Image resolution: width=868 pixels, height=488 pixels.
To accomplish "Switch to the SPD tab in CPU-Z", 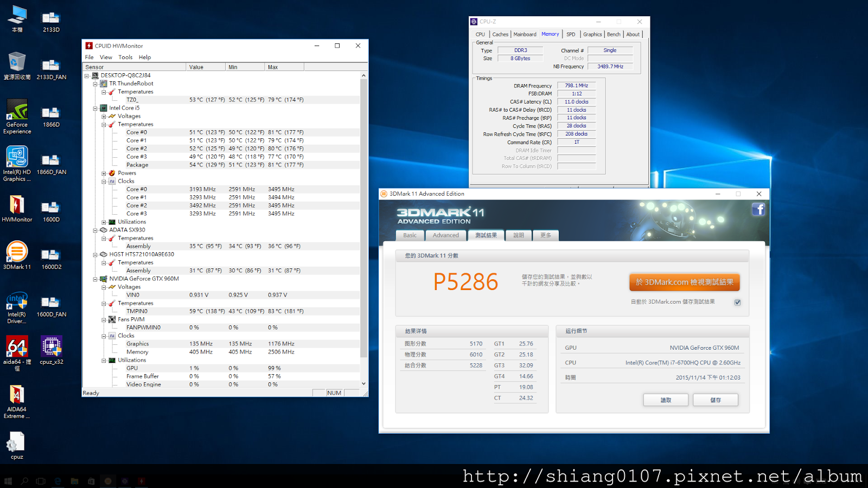I will [x=571, y=34].
